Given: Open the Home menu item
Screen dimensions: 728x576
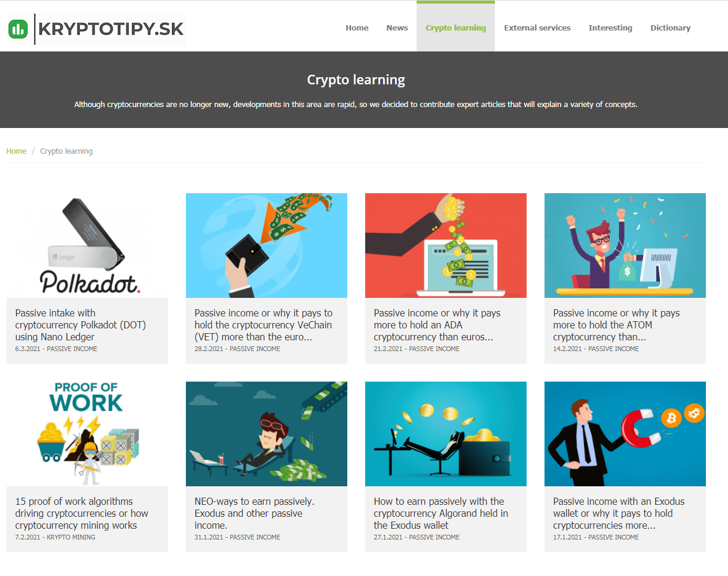Looking at the screenshot, I should click(357, 28).
